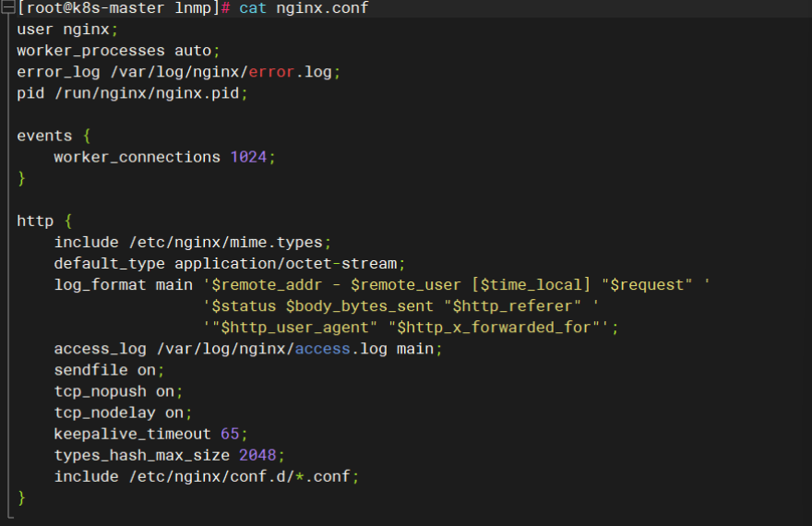Click the 'events' block keyword
Viewport: 812px width, 526px height.
(44, 136)
